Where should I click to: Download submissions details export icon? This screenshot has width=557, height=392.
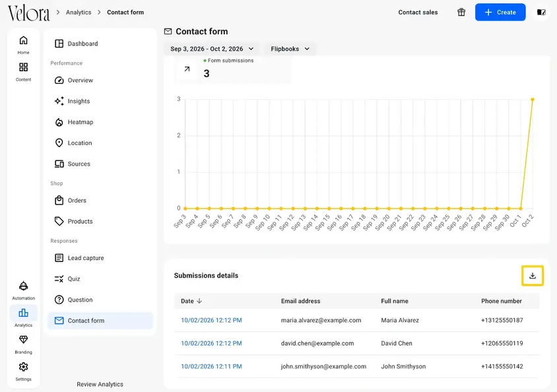(x=532, y=276)
